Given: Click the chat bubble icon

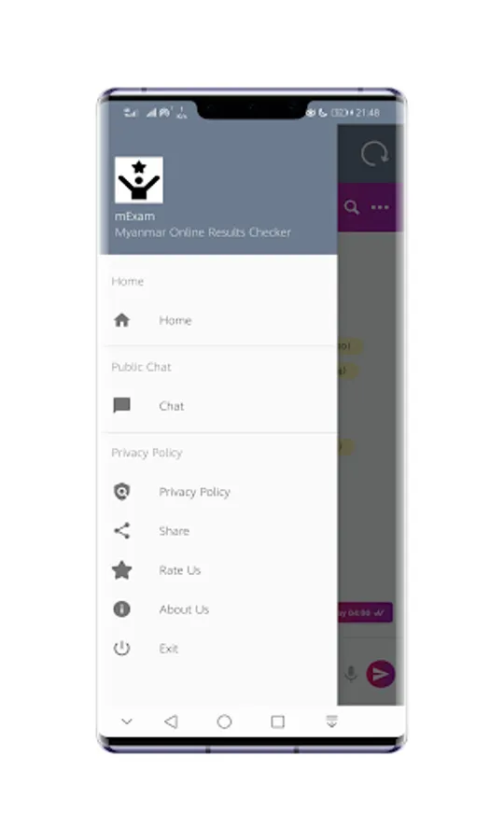Looking at the screenshot, I should (122, 406).
